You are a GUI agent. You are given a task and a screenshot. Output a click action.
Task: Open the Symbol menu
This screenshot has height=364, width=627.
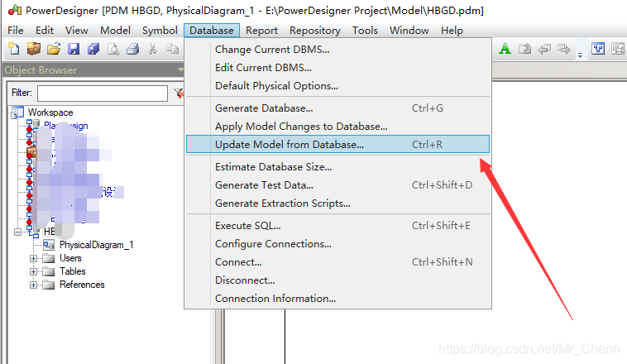pyautogui.click(x=160, y=31)
